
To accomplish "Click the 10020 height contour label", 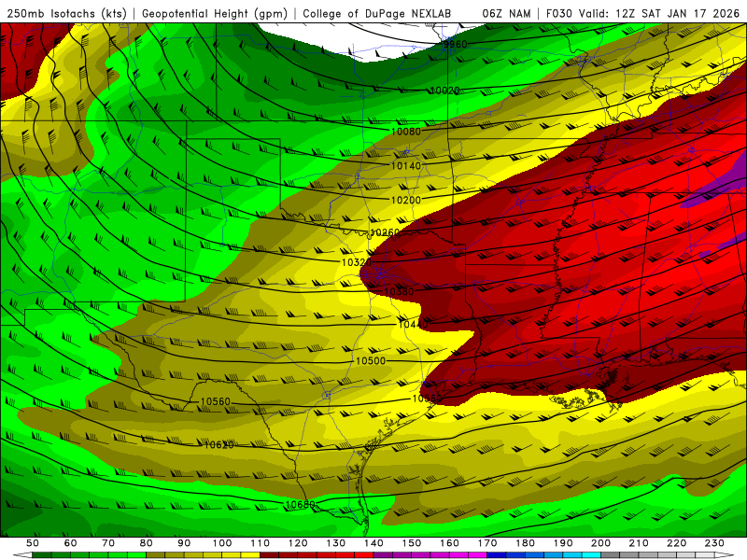I will pos(445,91).
